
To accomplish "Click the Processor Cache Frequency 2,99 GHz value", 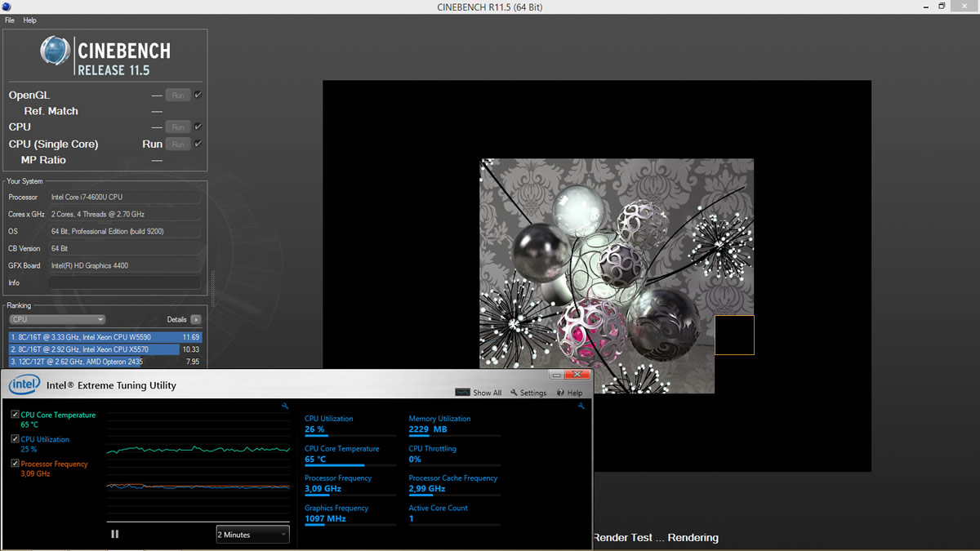I will [x=426, y=489].
